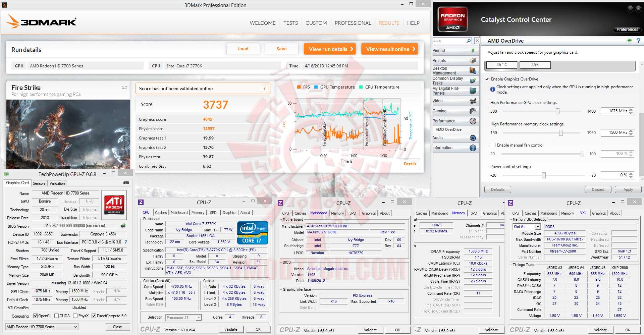Collapse the Catalyst sidebar with double-chevron icon

(477, 41)
